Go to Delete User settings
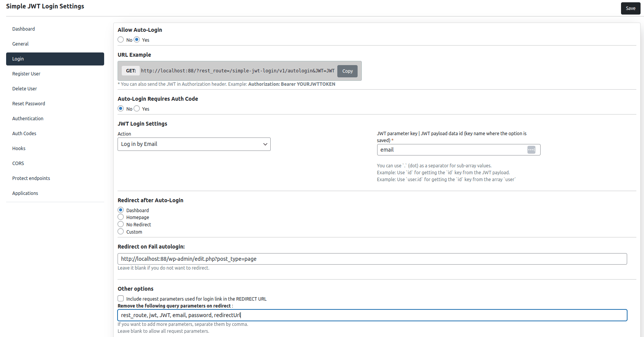 click(55, 89)
